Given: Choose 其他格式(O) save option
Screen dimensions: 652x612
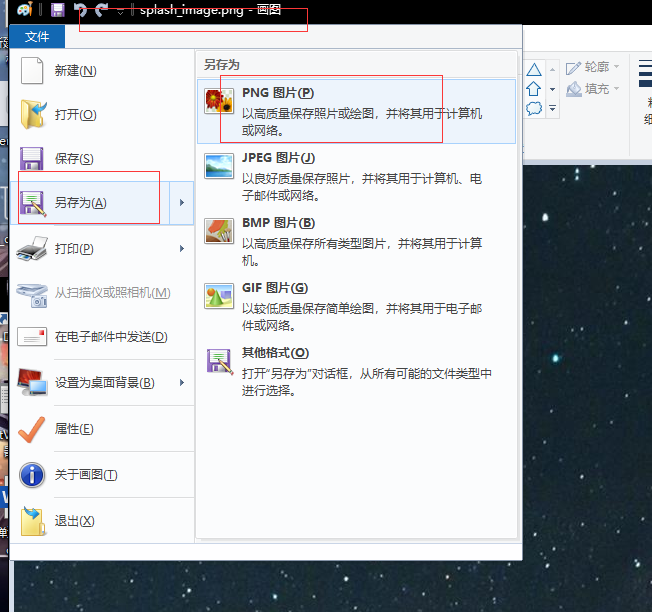Looking at the screenshot, I should (356, 371).
